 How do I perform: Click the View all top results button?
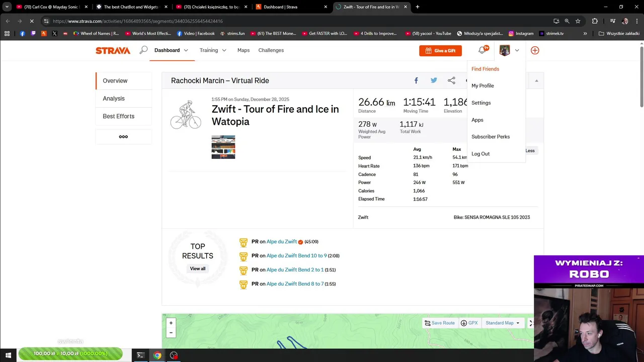(198, 268)
